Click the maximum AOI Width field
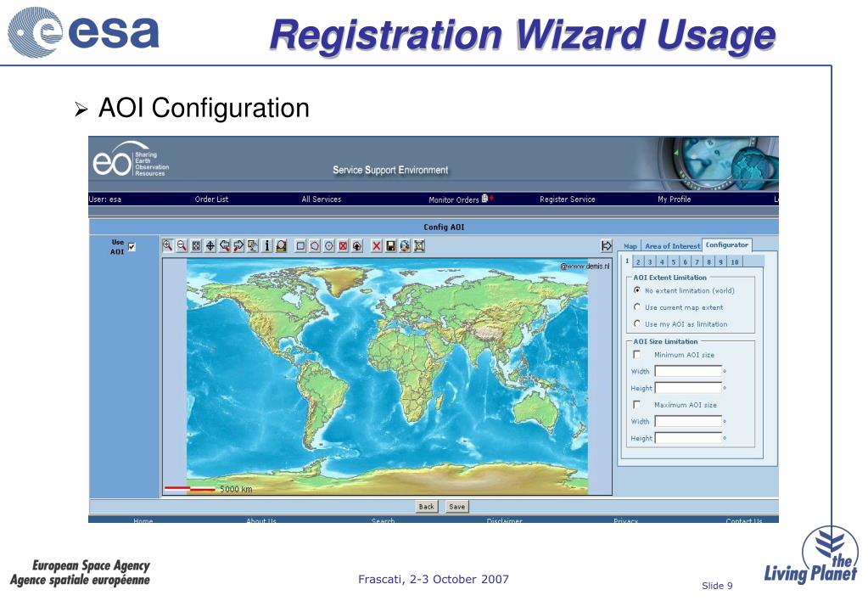868x601 pixels. [x=688, y=422]
